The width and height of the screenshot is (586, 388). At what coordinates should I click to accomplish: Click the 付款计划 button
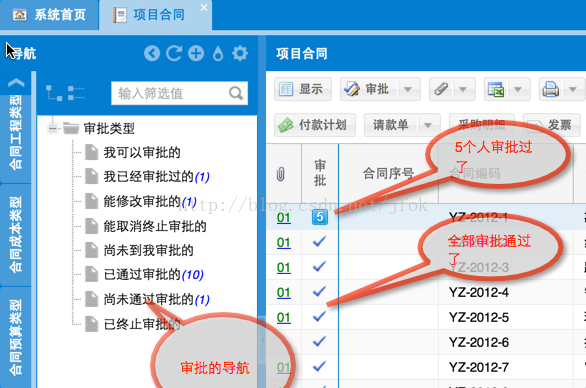point(315,125)
